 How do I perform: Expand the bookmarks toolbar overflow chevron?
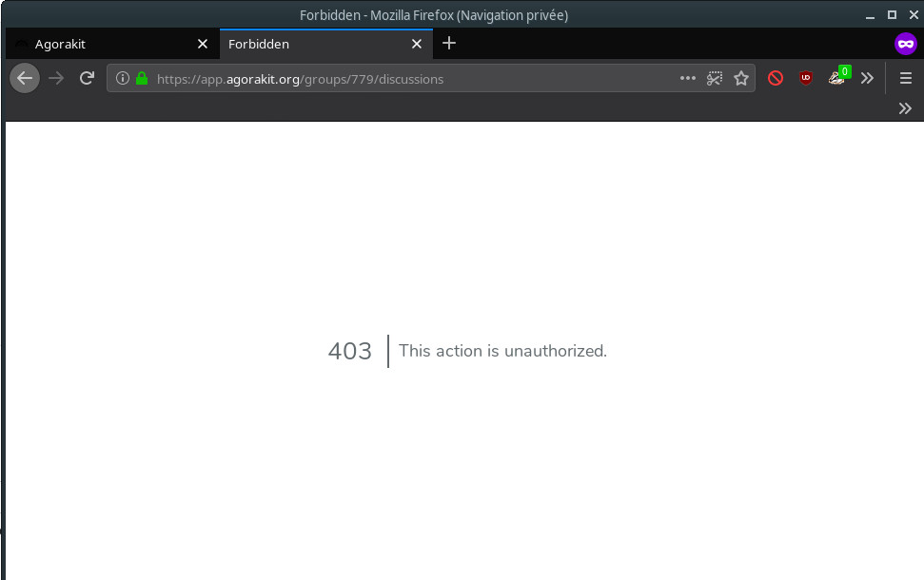(905, 108)
